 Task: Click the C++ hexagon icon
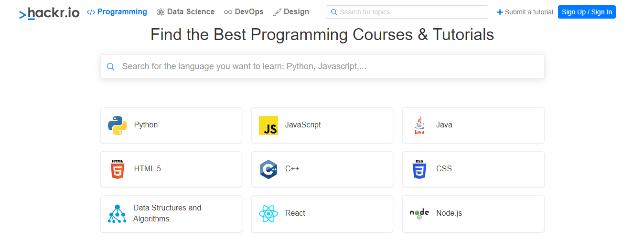[x=268, y=169]
